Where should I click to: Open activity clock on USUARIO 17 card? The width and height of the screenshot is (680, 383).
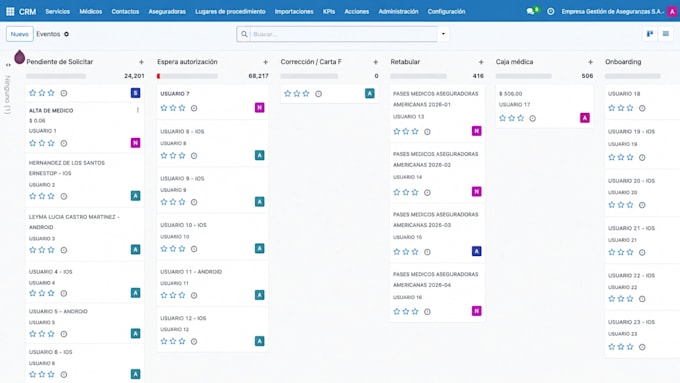pos(533,118)
